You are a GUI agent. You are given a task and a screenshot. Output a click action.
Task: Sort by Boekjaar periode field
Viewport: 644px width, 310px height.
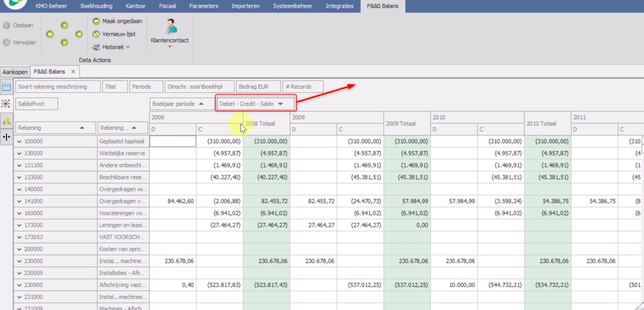click(182, 104)
